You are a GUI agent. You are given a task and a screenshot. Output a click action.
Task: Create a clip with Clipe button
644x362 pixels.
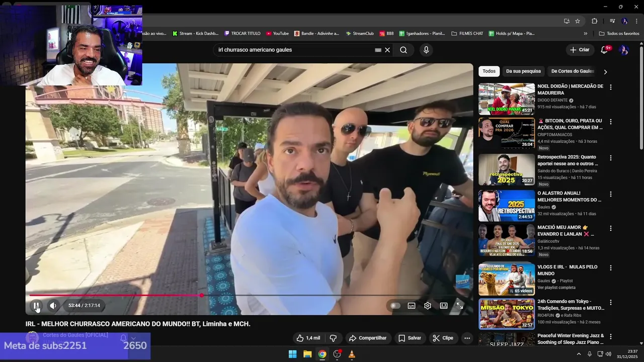443,338
